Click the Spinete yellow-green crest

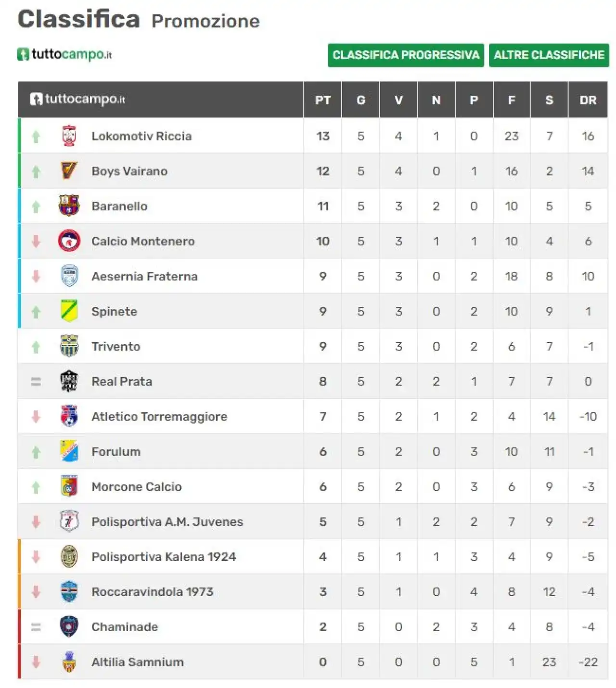pos(69,311)
